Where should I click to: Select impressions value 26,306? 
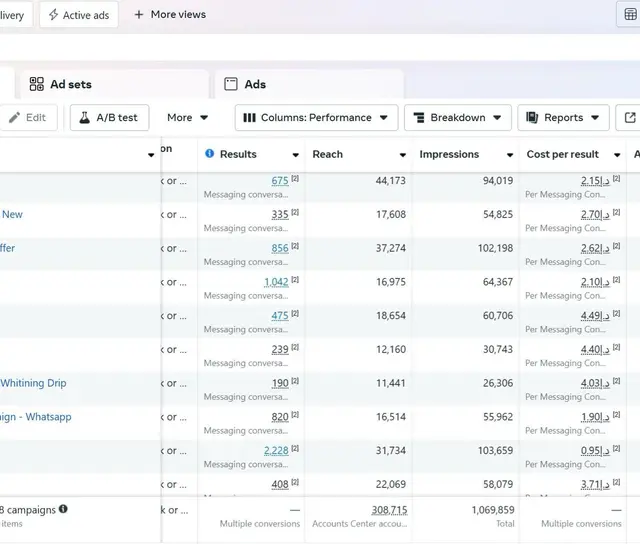[x=498, y=383]
